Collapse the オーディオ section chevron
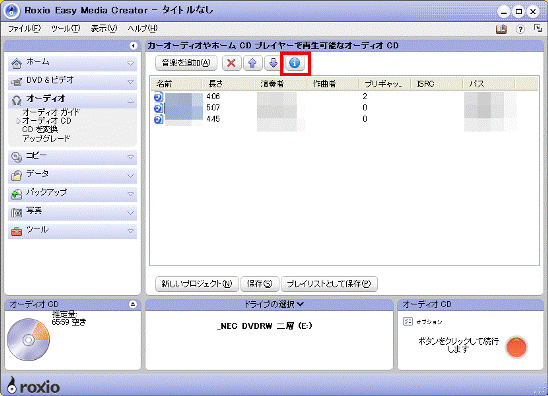The height and width of the screenshot is (396, 548). click(x=130, y=101)
